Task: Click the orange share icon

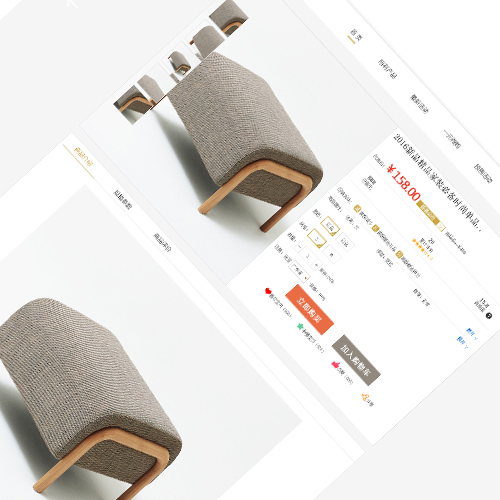Action: (365, 397)
